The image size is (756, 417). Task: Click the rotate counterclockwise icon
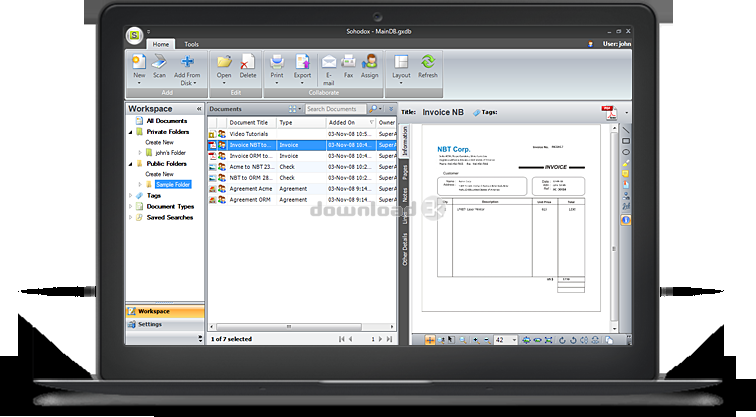click(573, 340)
